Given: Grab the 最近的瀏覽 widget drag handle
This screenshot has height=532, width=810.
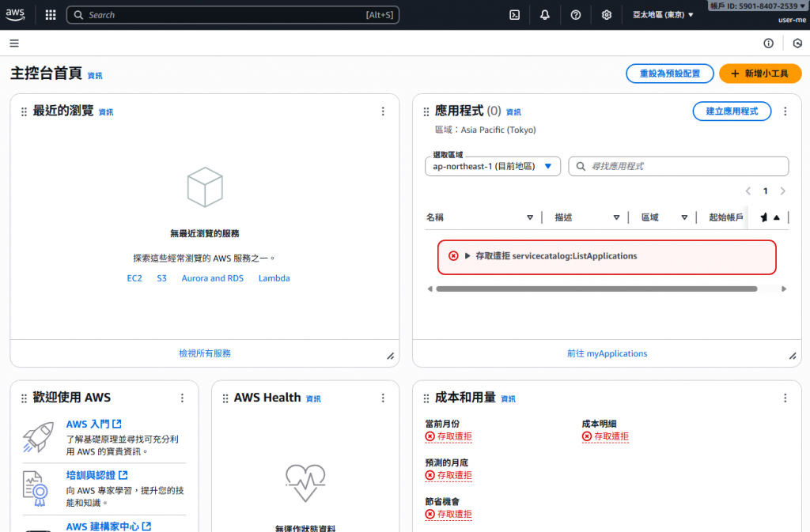Looking at the screenshot, I should (24, 112).
